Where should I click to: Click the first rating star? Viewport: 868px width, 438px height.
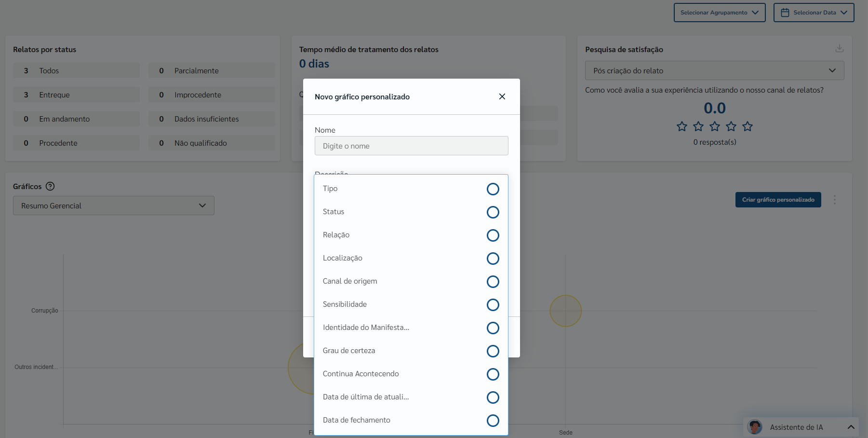coord(681,126)
